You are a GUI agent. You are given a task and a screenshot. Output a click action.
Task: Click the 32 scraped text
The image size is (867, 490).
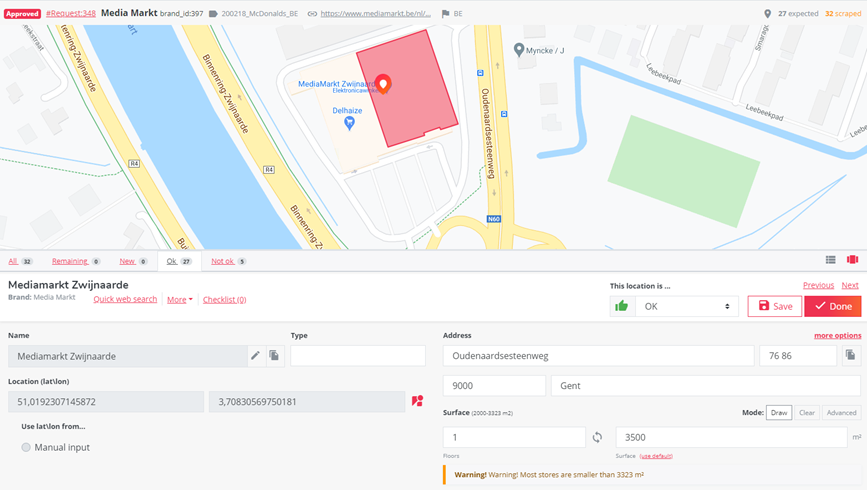pos(843,14)
